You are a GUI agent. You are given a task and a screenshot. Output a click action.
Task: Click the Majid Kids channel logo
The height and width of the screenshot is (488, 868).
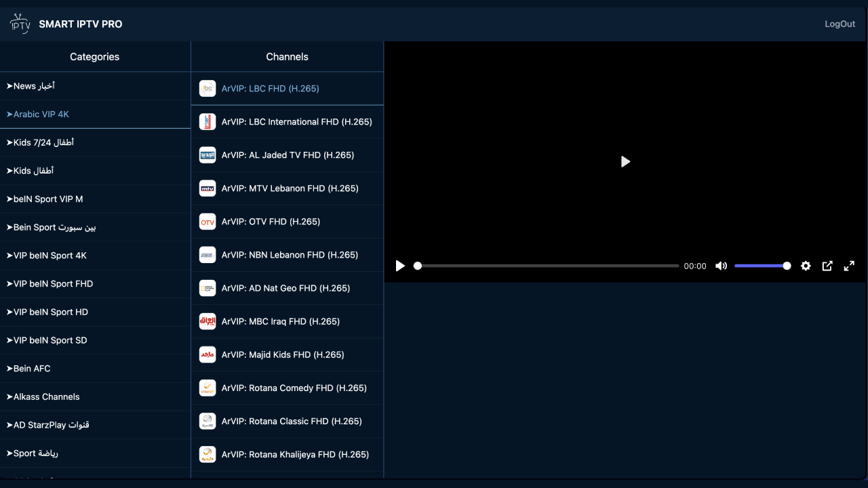coord(208,354)
